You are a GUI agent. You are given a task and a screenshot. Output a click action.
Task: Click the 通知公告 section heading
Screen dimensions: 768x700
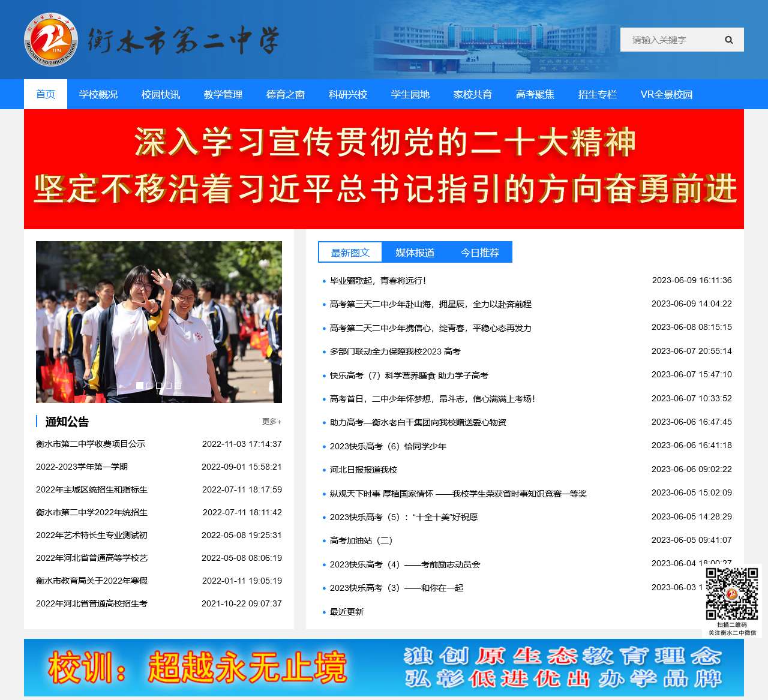(67, 422)
